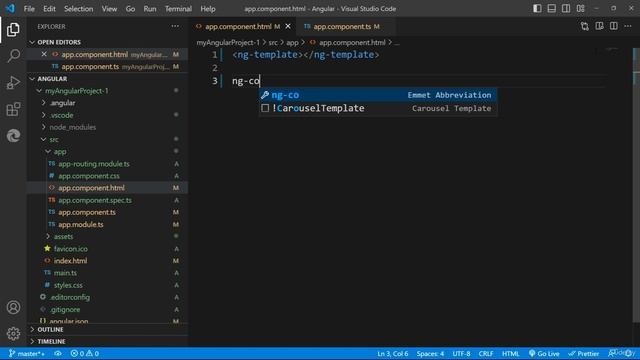Screen dimensions: 640x360
Task: Start Go Live server
Action: tap(544, 353)
